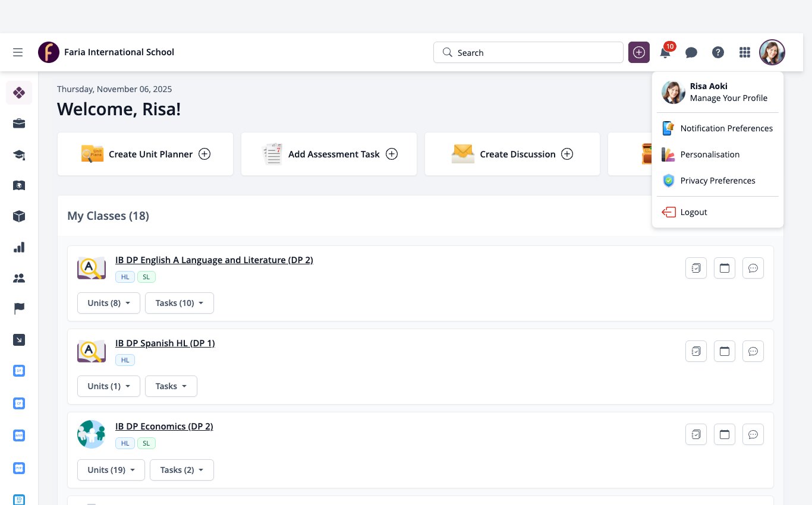Viewport: 812px width, 505px height.
Task: Open Notification Preferences menu item
Action: point(717,128)
